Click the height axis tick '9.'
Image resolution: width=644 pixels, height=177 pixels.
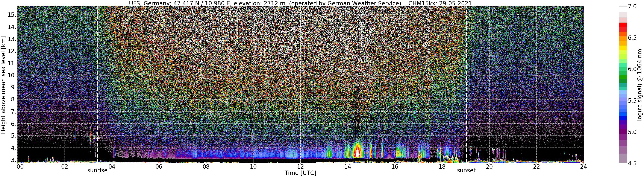point(14,87)
